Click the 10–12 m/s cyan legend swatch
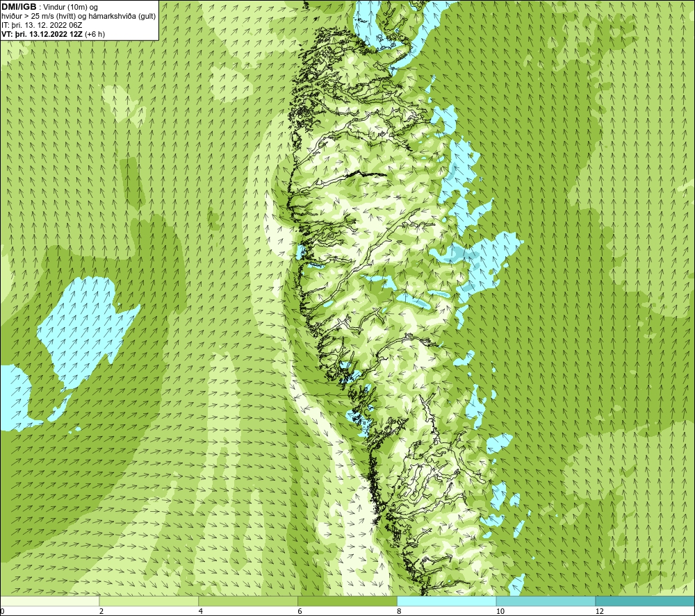This screenshot has height=616, width=695. click(x=546, y=601)
